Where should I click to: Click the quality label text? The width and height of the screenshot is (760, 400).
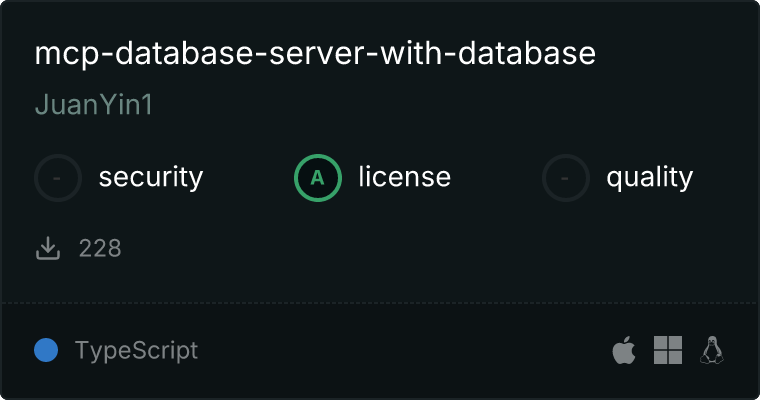[x=649, y=178]
